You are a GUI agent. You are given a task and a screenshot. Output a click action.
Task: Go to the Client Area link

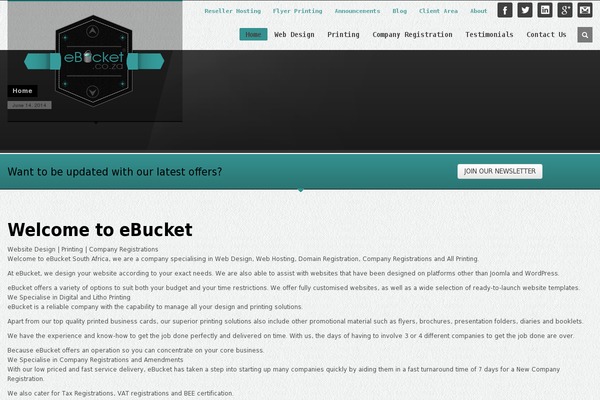[x=438, y=11]
